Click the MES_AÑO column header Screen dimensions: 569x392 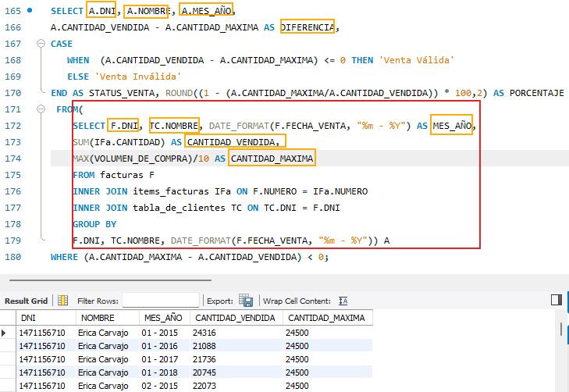coord(163,318)
